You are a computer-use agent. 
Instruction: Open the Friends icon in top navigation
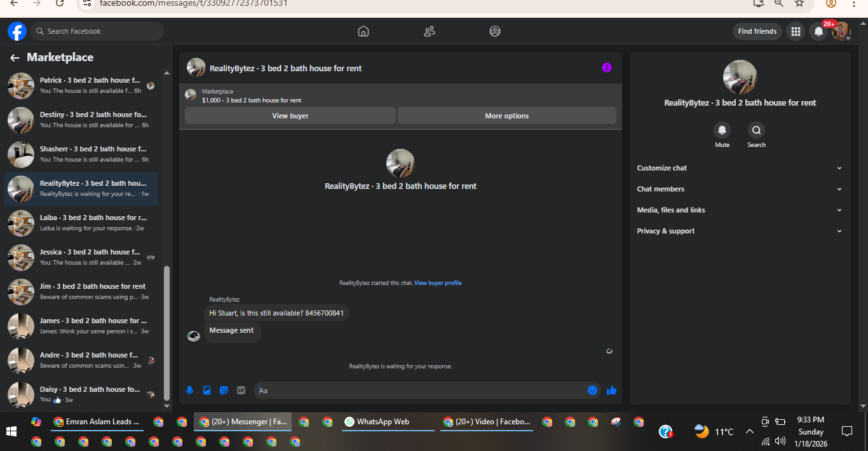430,31
